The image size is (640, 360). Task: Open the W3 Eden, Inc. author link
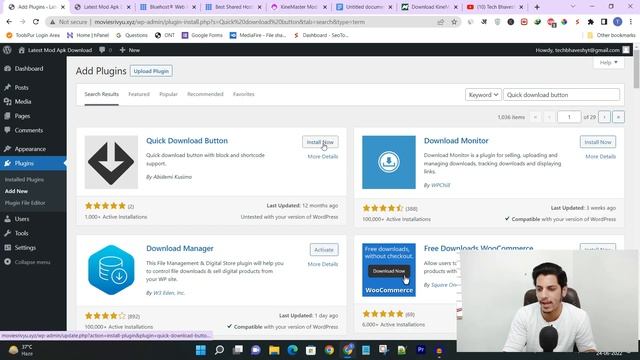pos(169,293)
